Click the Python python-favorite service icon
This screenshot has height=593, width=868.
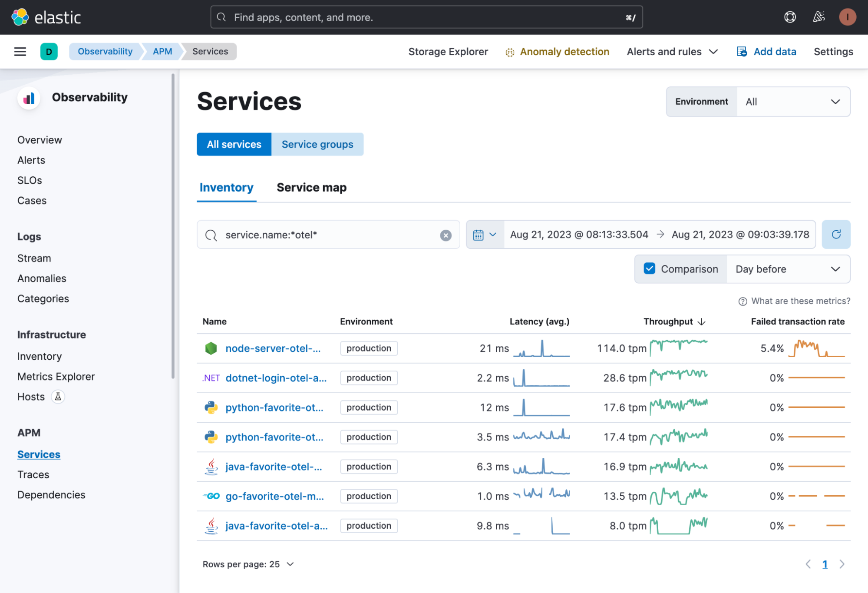pos(212,406)
